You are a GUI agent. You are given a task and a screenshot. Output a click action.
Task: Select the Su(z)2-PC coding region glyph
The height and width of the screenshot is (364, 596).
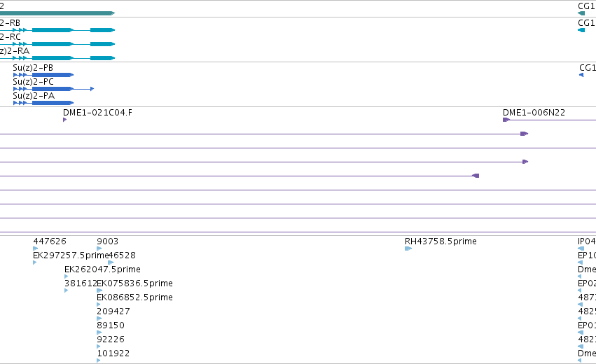pos(53,89)
